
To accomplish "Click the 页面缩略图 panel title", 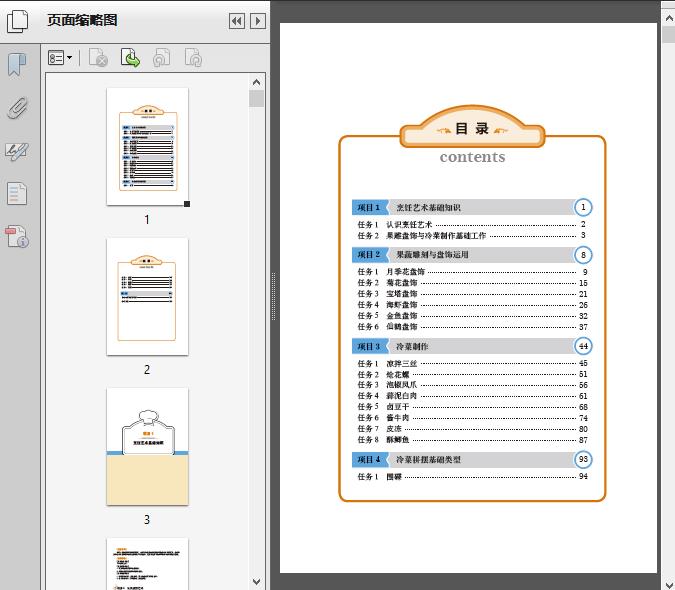I will point(82,20).
